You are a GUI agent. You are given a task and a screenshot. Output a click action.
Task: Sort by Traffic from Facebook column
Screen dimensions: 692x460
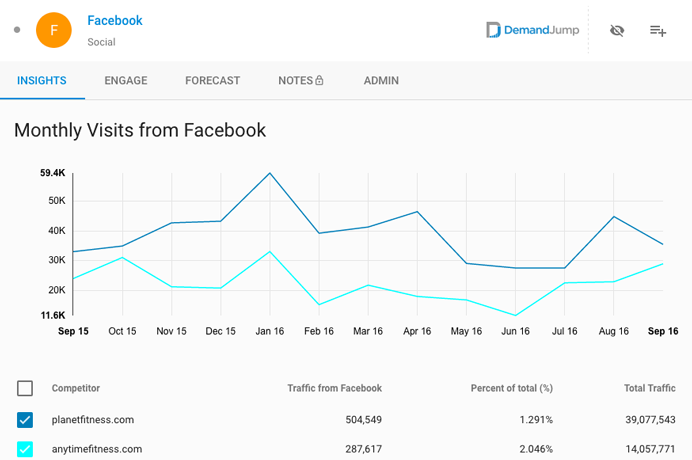(335, 388)
